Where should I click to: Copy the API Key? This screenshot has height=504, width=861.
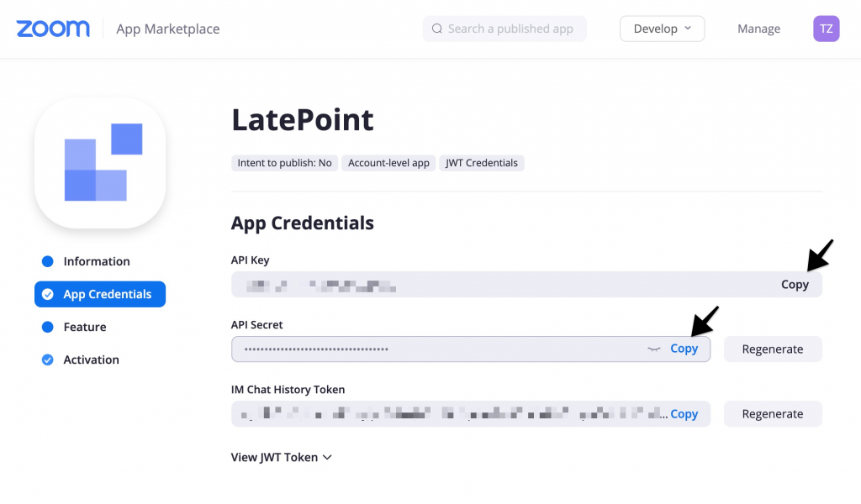pos(795,285)
